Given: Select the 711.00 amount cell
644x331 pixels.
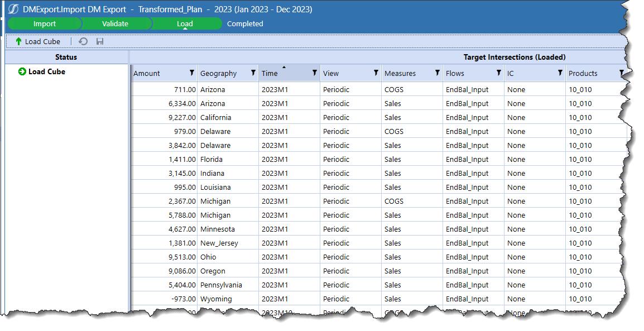Looking at the screenshot, I should coord(164,89).
